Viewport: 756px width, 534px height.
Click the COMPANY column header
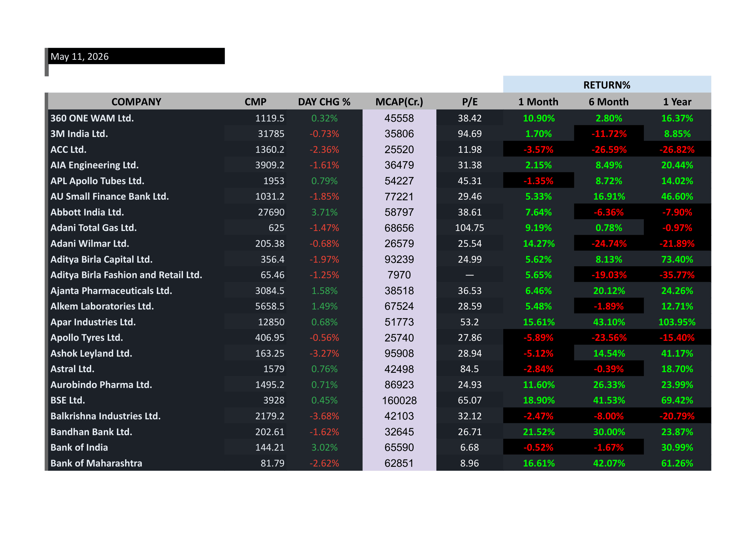136,102
